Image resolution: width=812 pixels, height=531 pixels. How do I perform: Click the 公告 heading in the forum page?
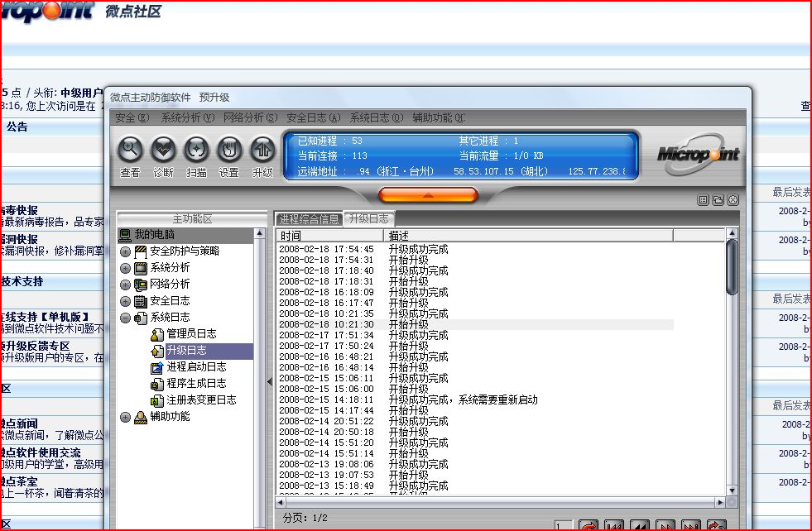[x=17, y=127]
